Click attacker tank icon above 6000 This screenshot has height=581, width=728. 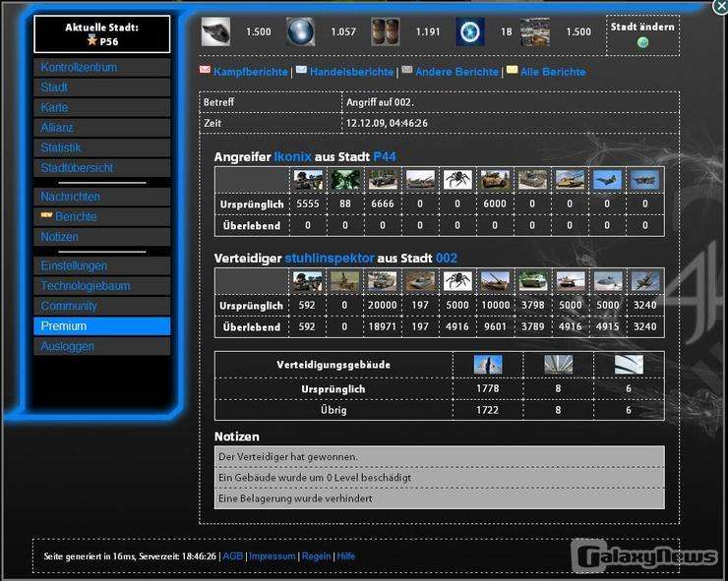(x=495, y=180)
